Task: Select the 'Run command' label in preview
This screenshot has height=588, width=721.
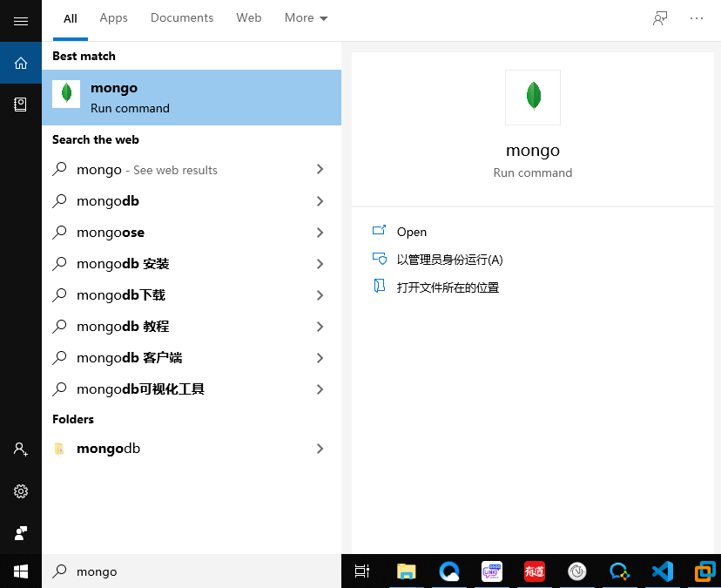Action: click(533, 172)
